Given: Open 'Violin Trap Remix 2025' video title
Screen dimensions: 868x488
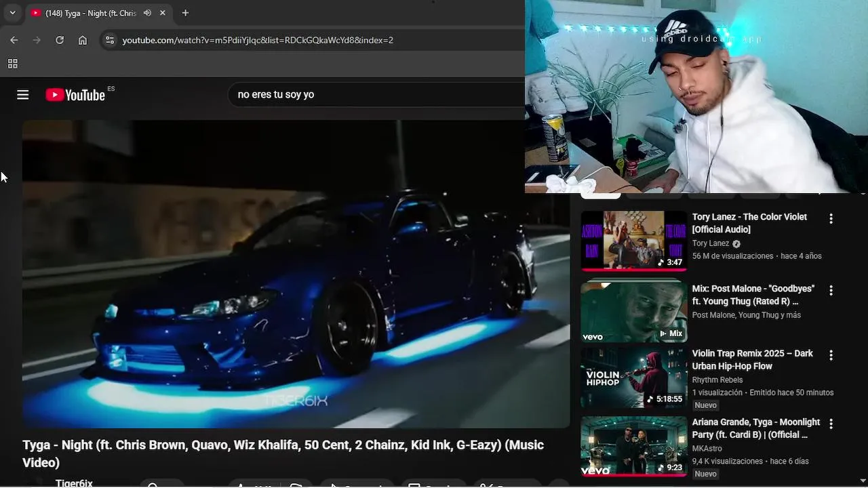Looking at the screenshot, I should 752,360.
